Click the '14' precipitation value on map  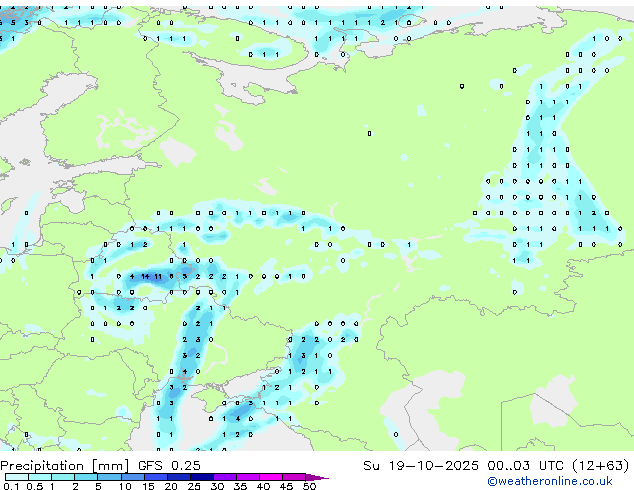[145, 277]
